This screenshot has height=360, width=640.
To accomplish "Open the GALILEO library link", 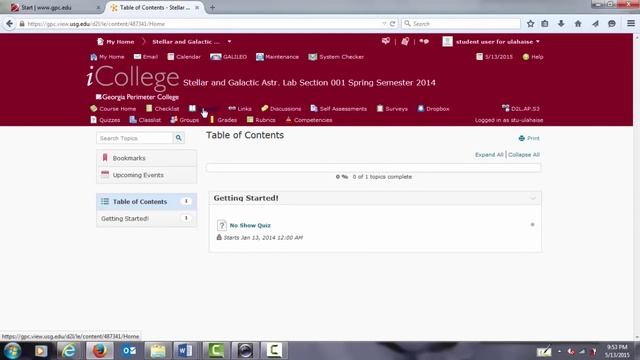I will (x=228, y=57).
